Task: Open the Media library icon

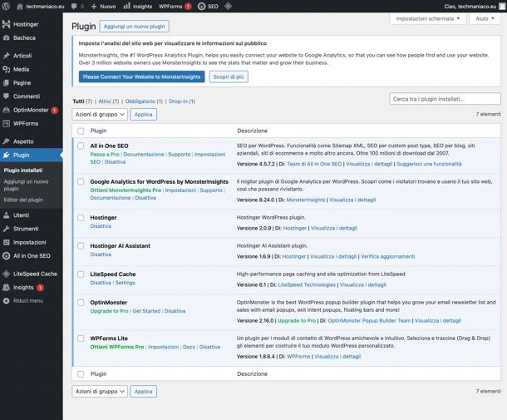Action: [6, 69]
